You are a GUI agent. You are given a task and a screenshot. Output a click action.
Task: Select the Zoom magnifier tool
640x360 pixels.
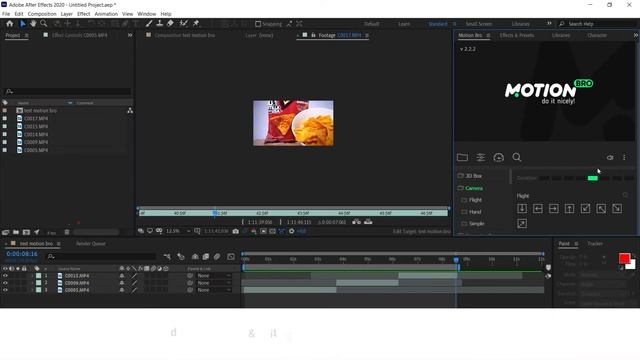click(43, 24)
